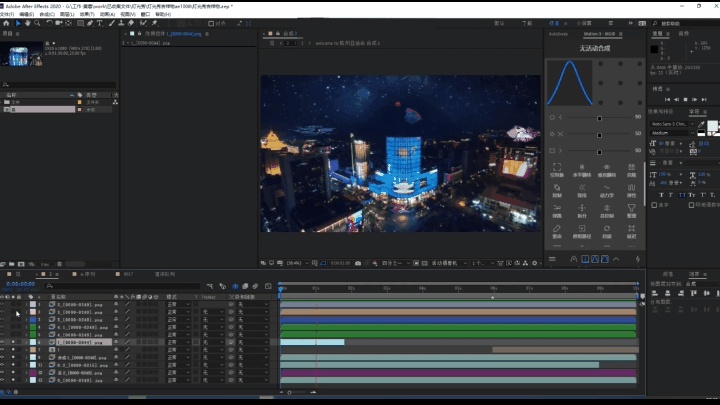Toggle solo switch on layer 10

[13, 372]
